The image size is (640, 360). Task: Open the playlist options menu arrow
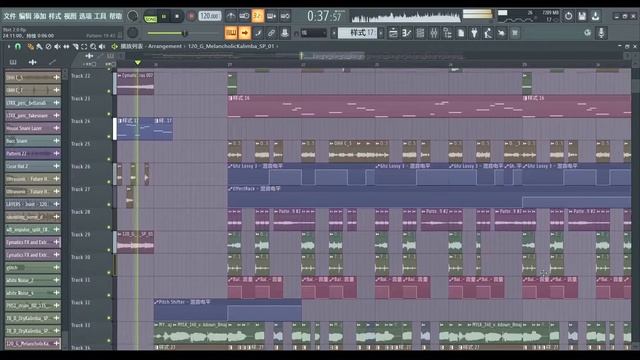9,47
